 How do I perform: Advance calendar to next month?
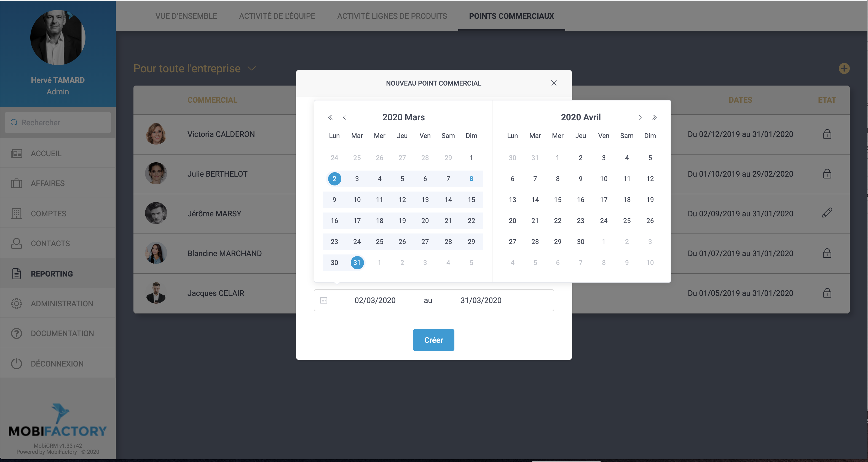[x=640, y=117]
